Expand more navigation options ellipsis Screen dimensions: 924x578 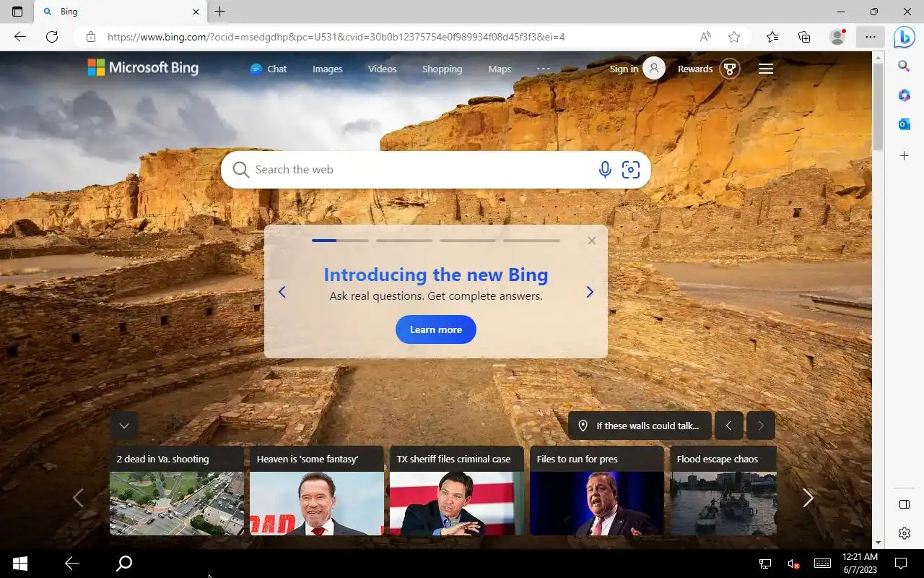pyautogui.click(x=544, y=69)
